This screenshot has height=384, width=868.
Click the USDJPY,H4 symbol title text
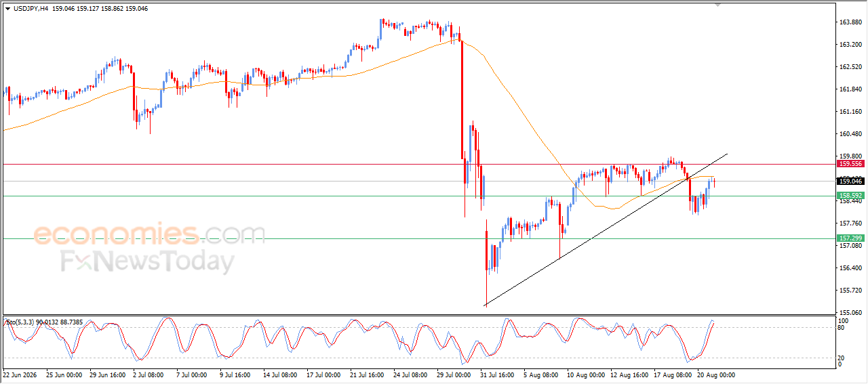(x=31, y=8)
